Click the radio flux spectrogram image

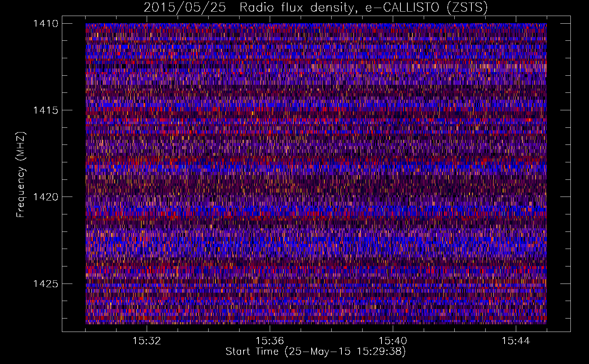(316, 174)
